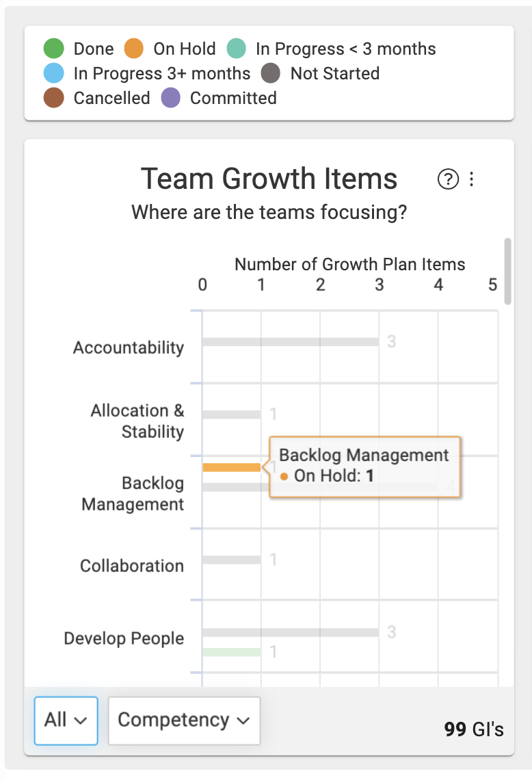Screen dimensions: 532x780
Task: Click the Accountability gray bar
Action: [x=291, y=341]
